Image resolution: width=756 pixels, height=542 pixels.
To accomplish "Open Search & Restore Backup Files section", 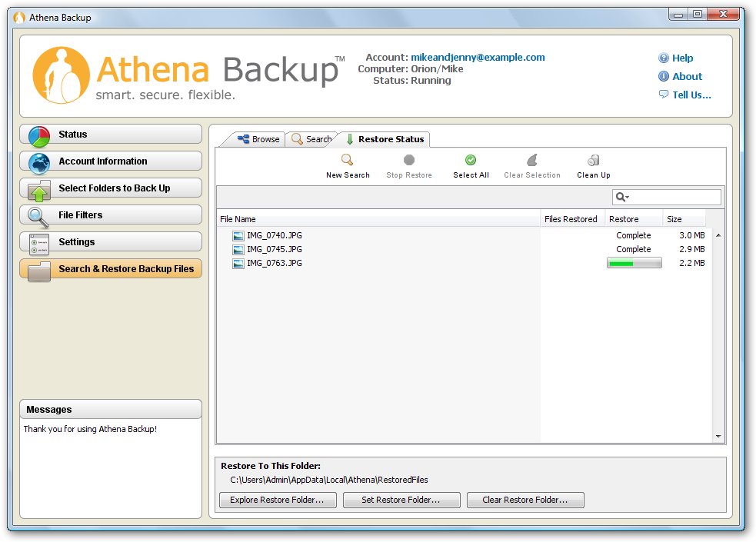I will click(111, 269).
